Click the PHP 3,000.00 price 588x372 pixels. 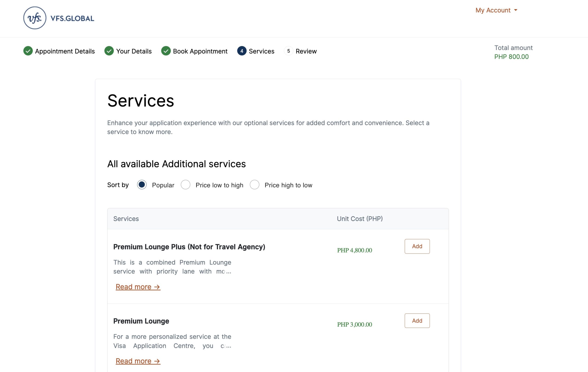click(355, 324)
